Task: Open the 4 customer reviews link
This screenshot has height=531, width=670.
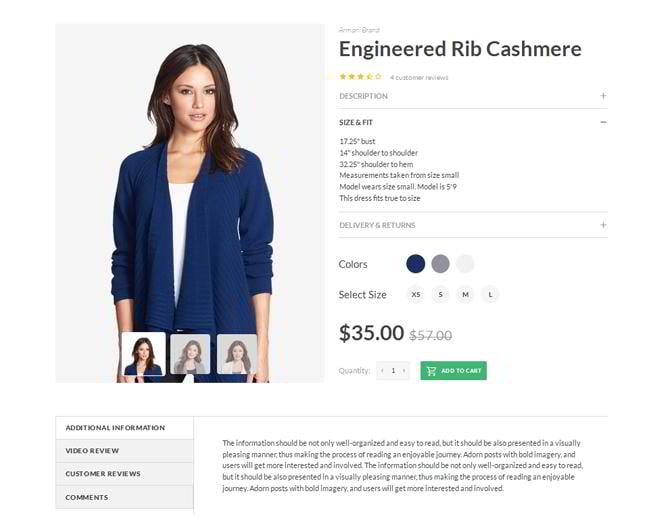Action: pyautogui.click(x=419, y=77)
